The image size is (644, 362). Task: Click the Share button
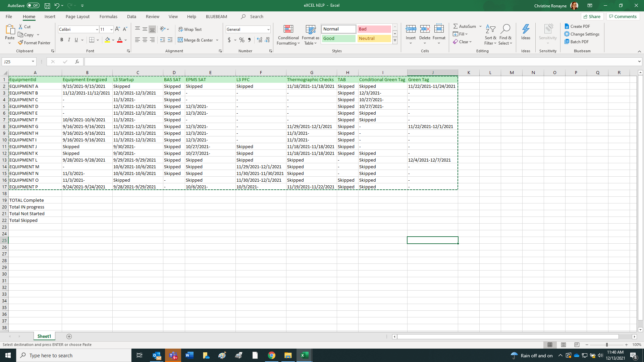tap(592, 16)
